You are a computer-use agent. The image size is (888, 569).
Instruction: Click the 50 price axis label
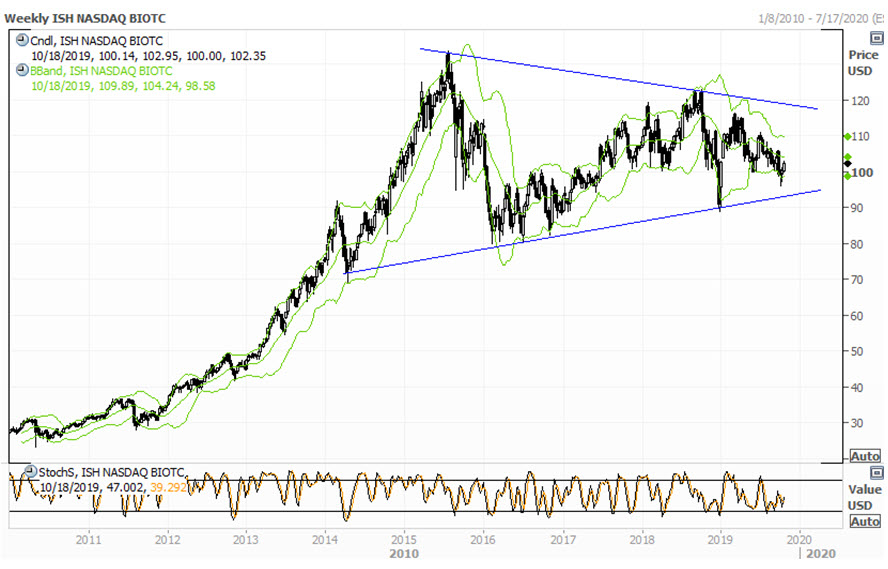857,352
